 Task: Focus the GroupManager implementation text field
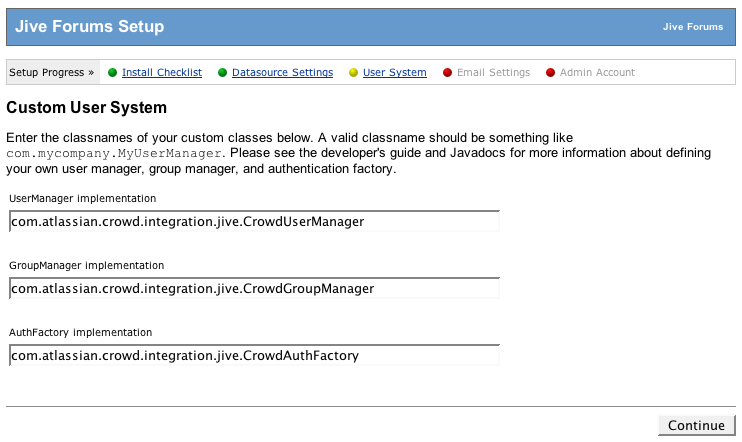point(253,288)
